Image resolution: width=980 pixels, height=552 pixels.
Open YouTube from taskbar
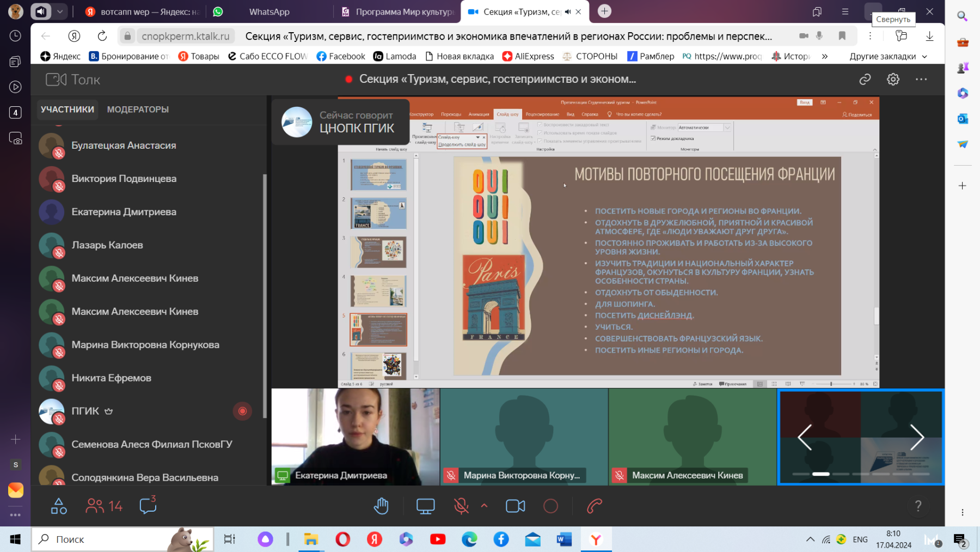pyautogui.click(x=438, y=539)
